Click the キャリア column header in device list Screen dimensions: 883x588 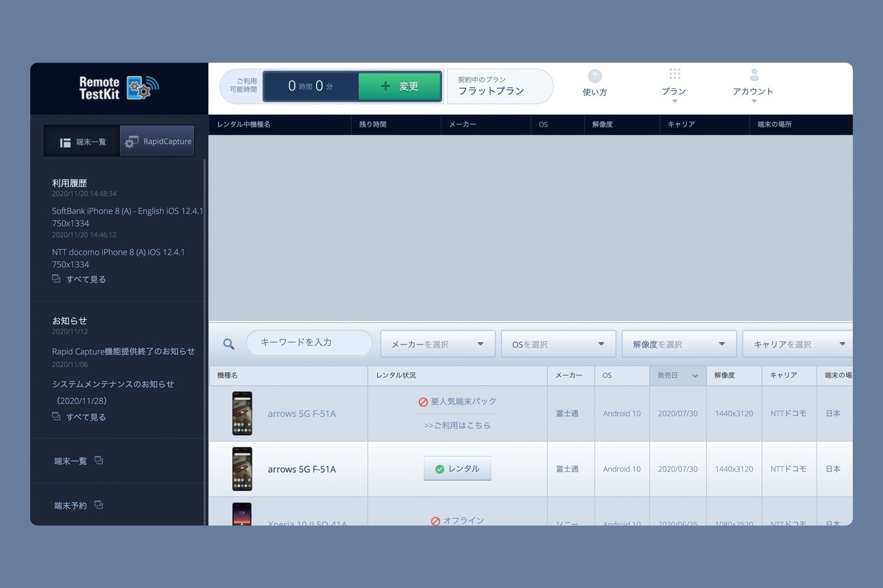pyautogui.click(x=789, y=376)
